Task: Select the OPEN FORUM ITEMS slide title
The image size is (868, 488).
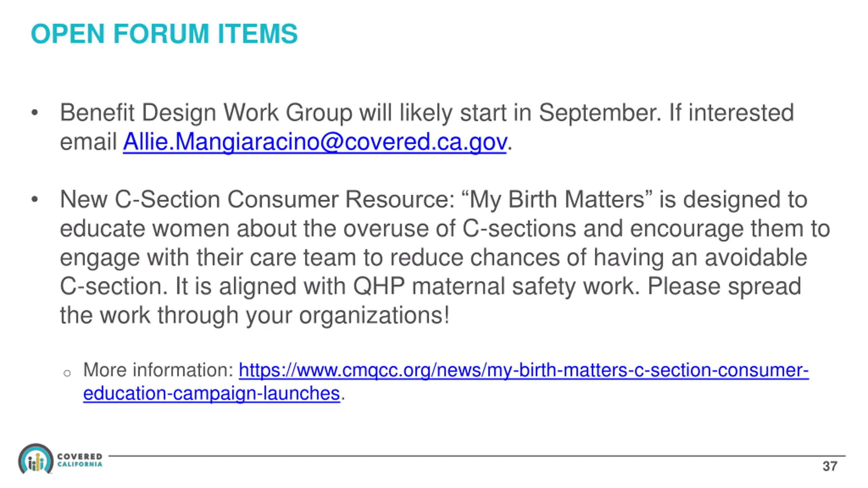Action: [164, 34]
